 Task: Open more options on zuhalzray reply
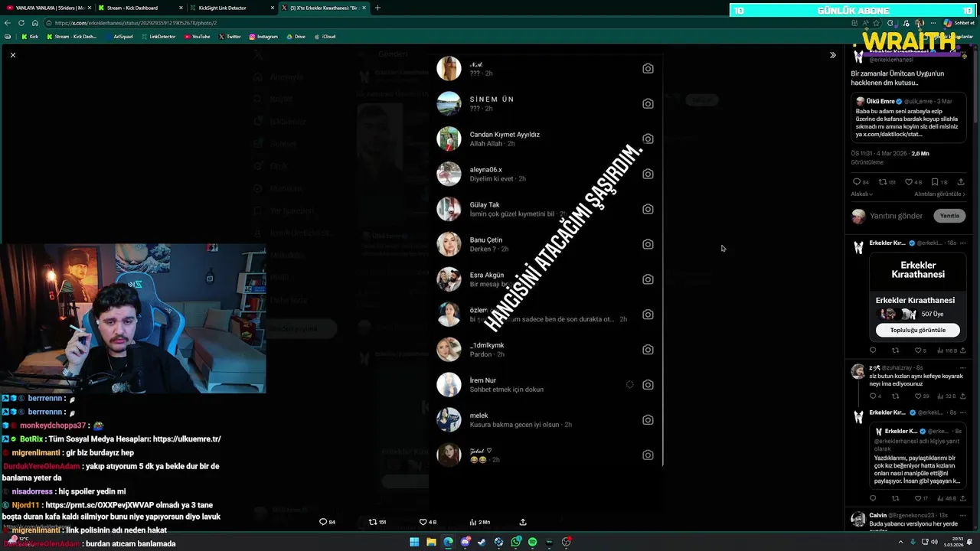coord(963,367)
